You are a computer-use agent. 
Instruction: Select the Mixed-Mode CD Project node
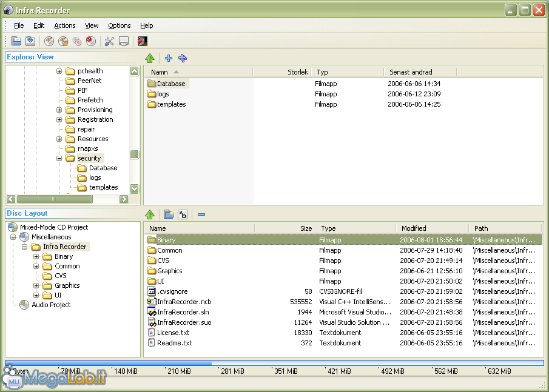[x=54, y=227]
